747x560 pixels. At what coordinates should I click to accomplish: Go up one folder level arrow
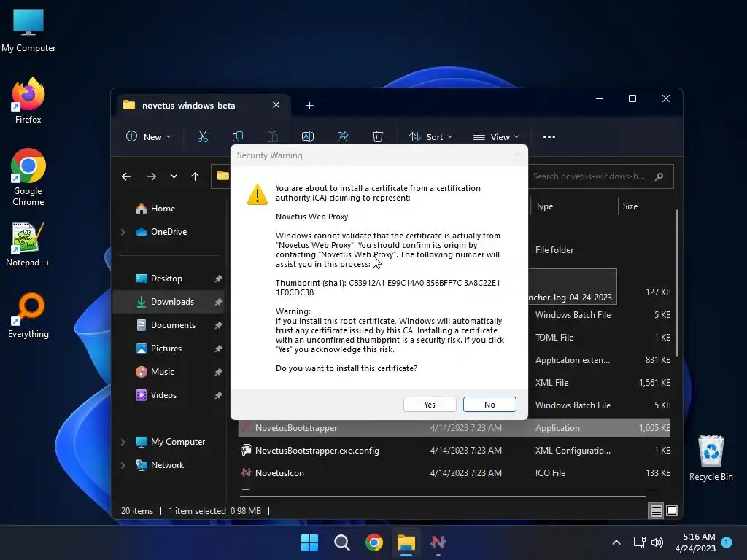pyautogui.click(x=195, y=176)
